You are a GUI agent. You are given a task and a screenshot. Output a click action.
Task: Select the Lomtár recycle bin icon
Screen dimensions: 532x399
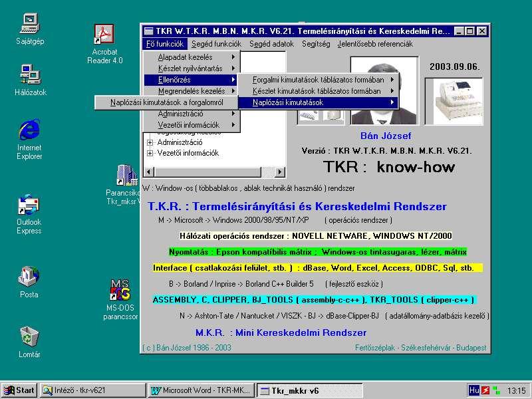tap(29, 342)
